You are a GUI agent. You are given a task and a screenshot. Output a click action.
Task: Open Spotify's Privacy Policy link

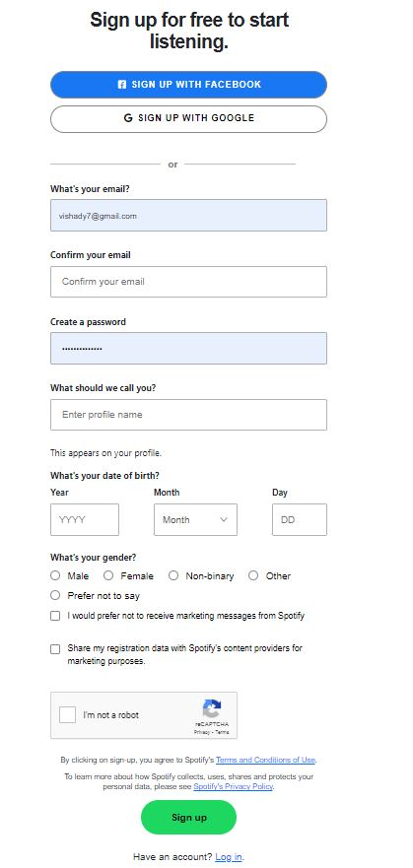click(233, 786)
